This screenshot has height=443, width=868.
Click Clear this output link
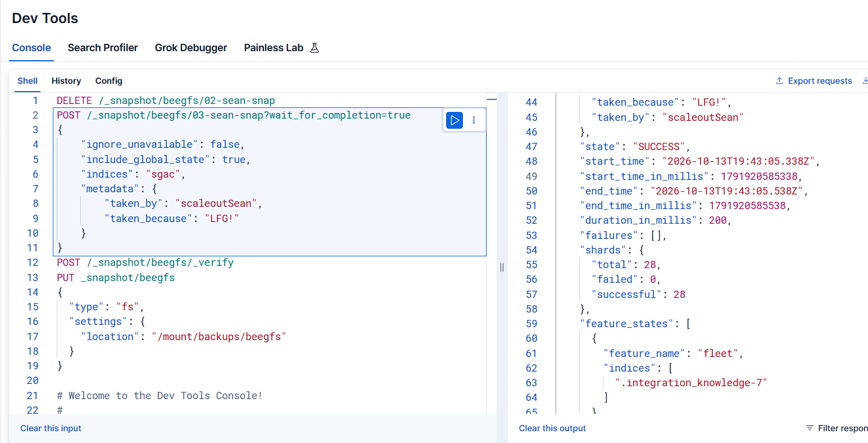[552, 428]
